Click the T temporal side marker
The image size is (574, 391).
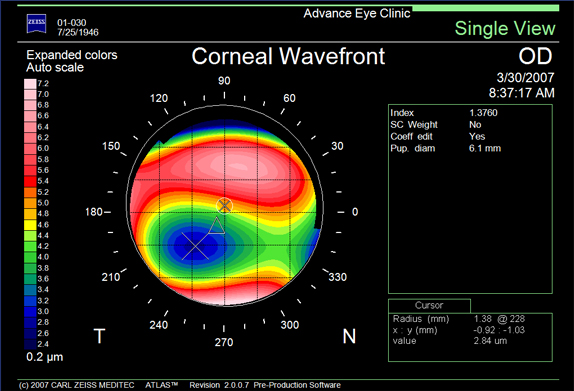[99, 336]
